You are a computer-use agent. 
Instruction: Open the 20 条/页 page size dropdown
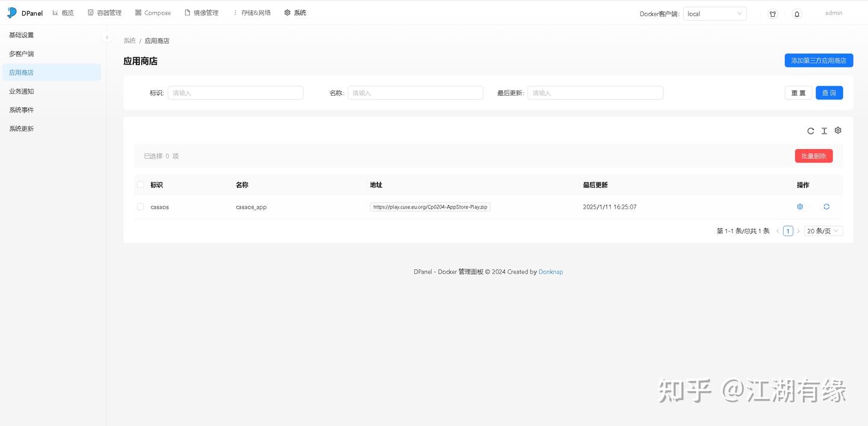coord(823,231)
